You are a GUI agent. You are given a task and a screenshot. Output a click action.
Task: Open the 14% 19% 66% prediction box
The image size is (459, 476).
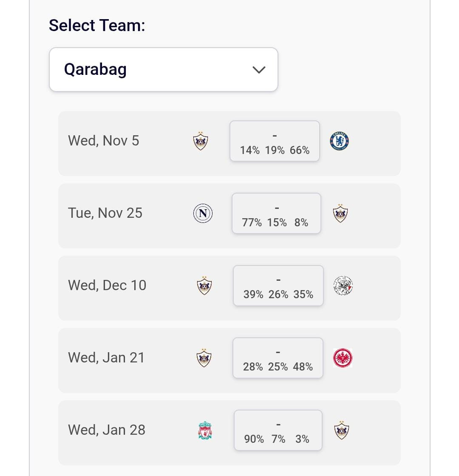tap(275, 141)
